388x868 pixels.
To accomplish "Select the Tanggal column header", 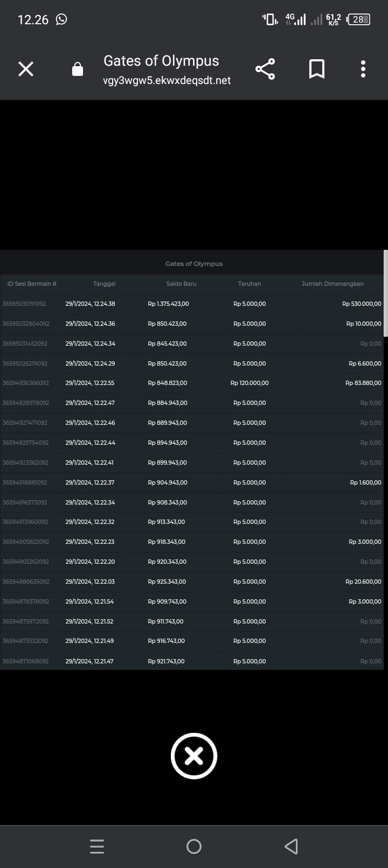I will click(x=104, y=284).
